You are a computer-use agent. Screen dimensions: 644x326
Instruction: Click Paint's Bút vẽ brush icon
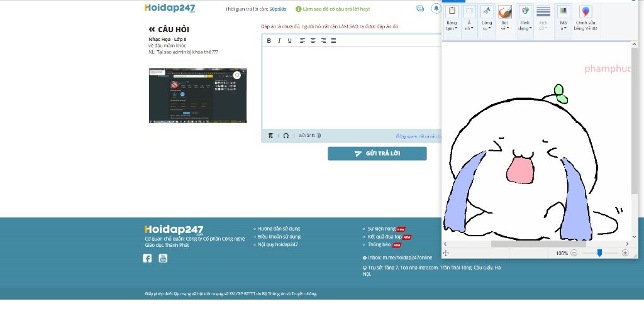pos(505,12)
